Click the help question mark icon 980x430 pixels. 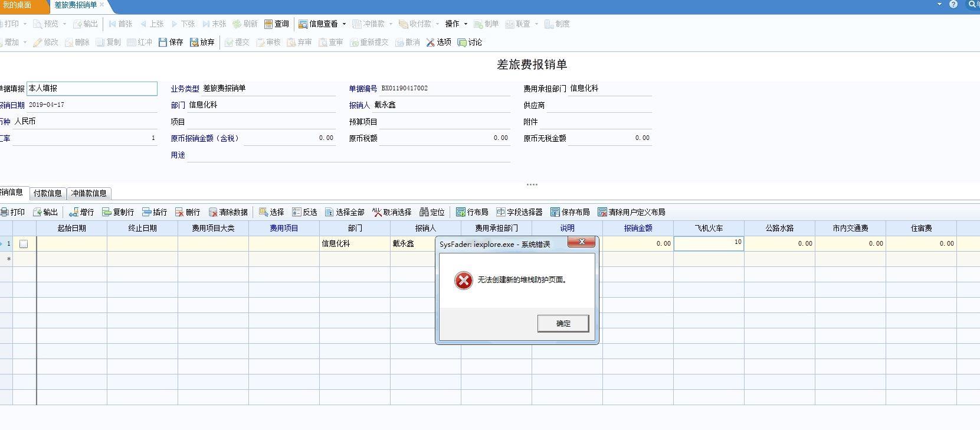coord(953,4)
